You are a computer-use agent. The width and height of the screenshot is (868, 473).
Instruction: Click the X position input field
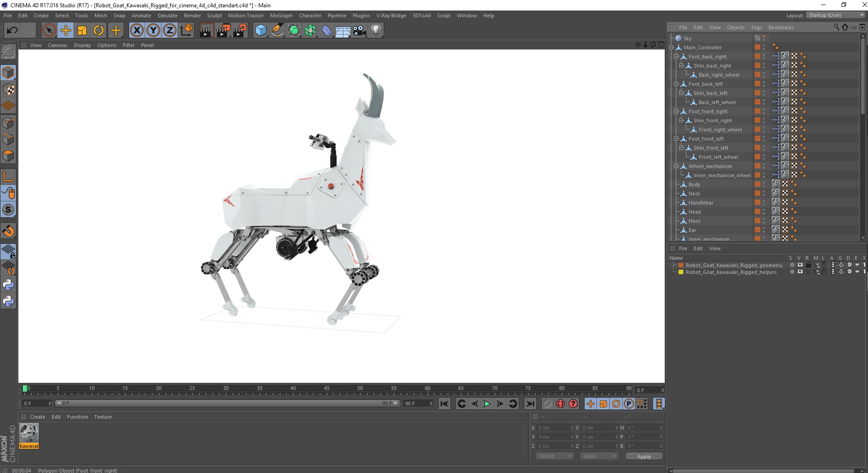click(555, 428)
